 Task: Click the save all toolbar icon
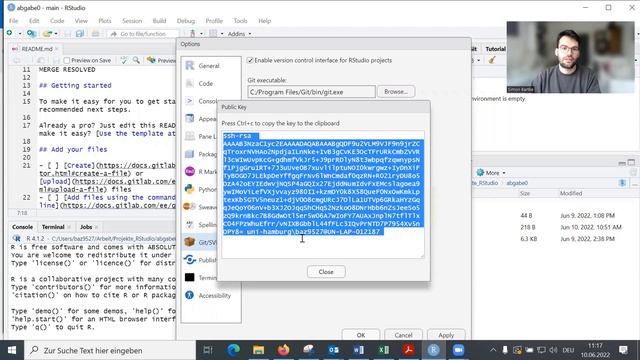click(x=80, y=33)
